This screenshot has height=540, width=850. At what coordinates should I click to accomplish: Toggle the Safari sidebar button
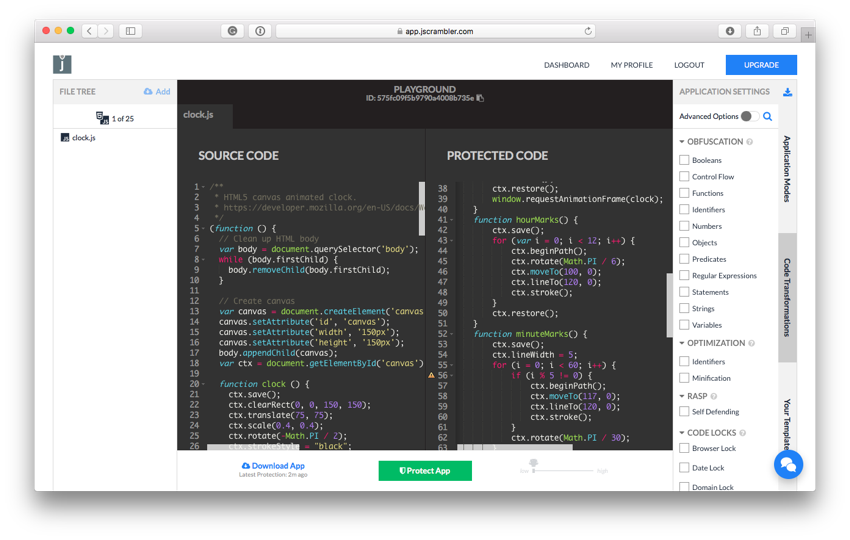coord(131,31)
